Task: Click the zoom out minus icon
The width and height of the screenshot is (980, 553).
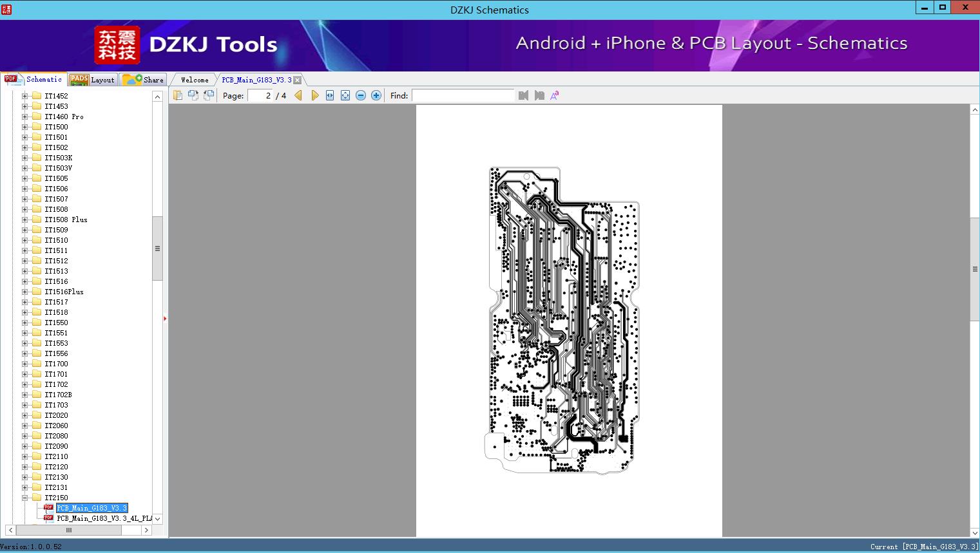Action: [x=361, y=95]
